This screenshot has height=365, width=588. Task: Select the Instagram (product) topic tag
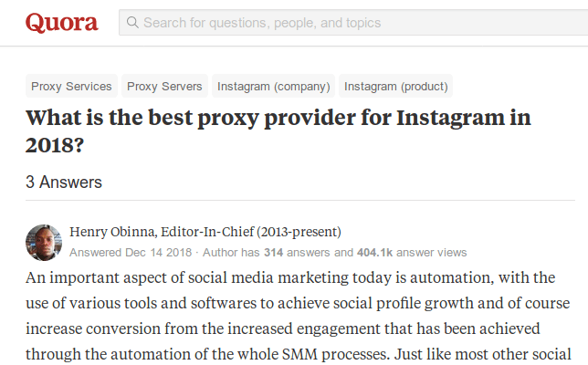[395, 87]
